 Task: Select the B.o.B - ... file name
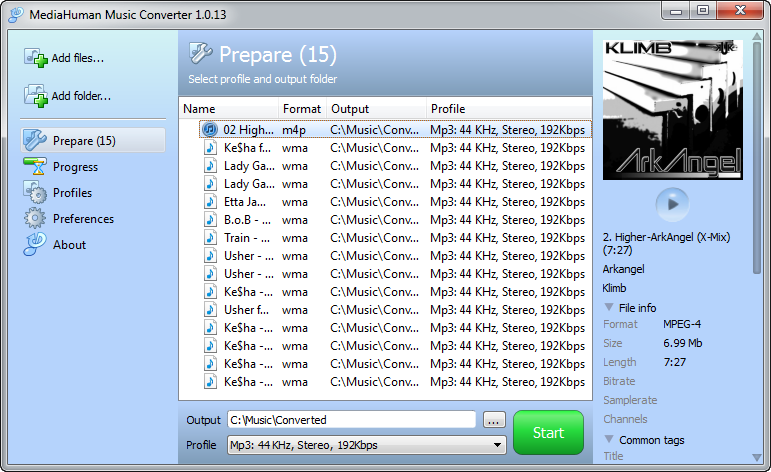[x=247, y=220]
